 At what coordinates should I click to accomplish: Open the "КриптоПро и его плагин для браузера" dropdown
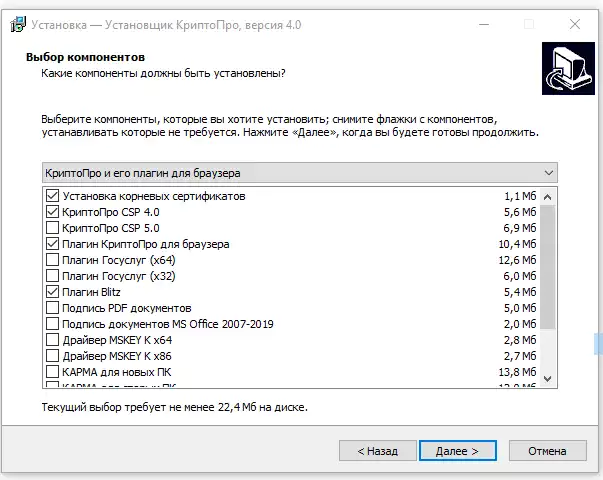coord(300,173)
